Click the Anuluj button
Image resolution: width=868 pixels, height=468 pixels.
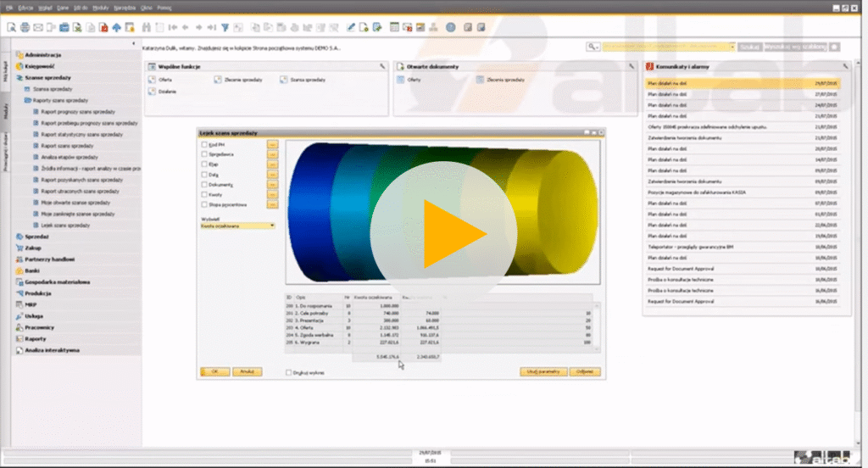[248, 371]
